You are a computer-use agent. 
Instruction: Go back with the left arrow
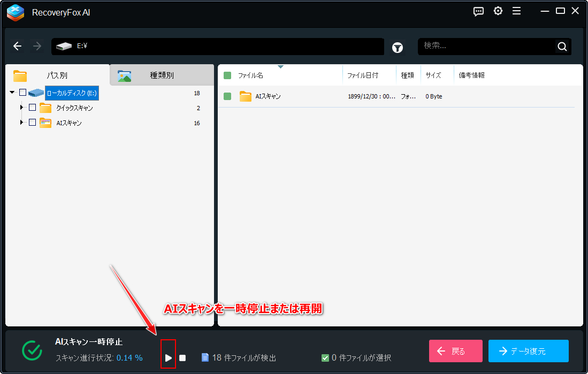[17, 46]
